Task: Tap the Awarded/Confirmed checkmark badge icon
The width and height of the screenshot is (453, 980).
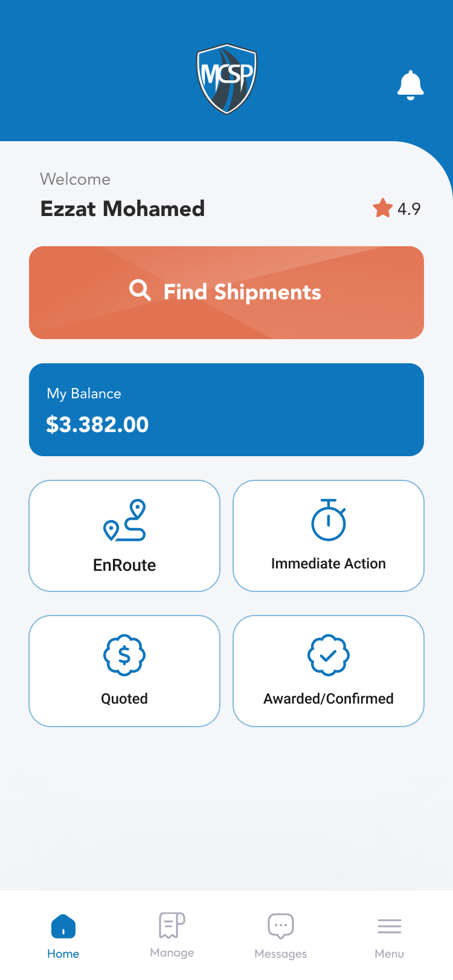Action: (x=329, y=655)
